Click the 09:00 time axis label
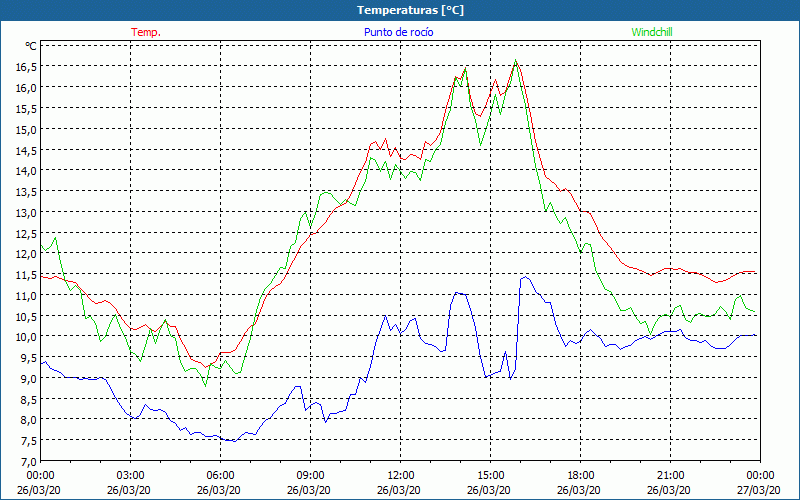The width and height of the screenshot is (800, 500). click(x=310, y=476)
